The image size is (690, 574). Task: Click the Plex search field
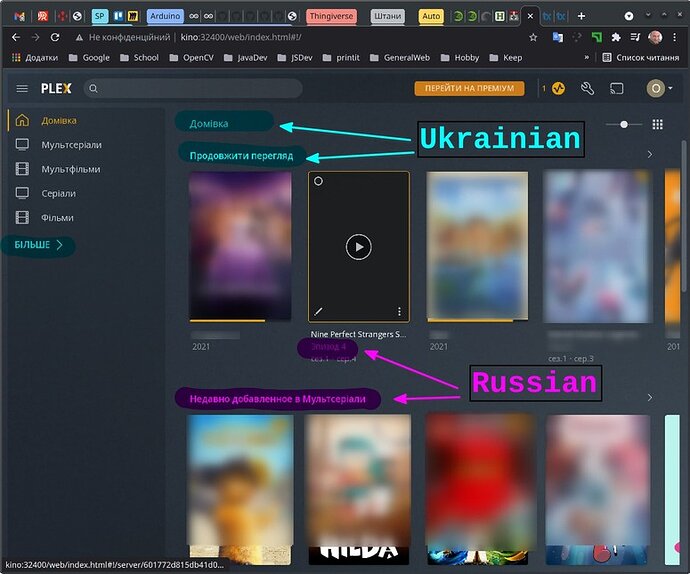[x=193, y=88]
